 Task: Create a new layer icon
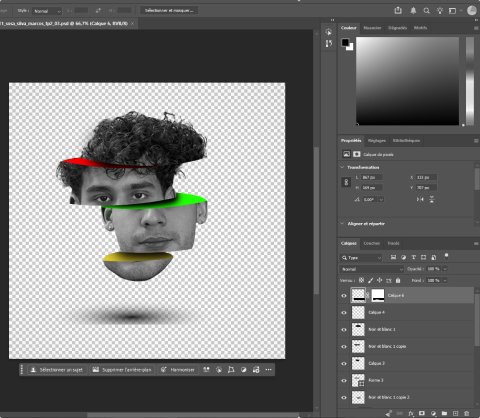tap(456, 414)
